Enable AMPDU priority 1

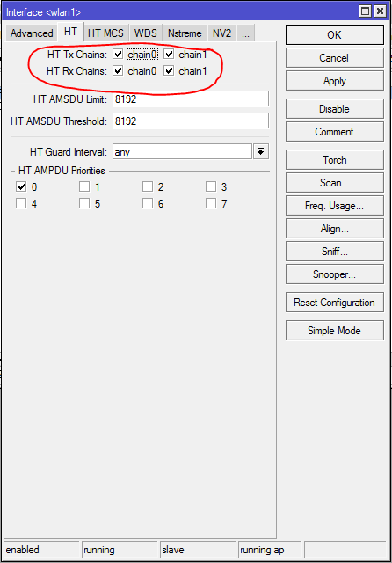tap(84, 186)
